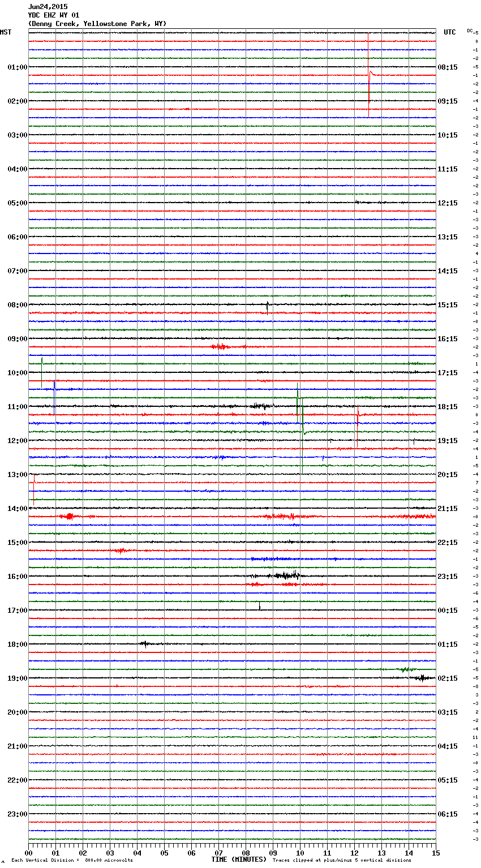This screenshot has width=481, height=868.
Task: Click the 02:15 UTC row label
Action: point(448,678)
